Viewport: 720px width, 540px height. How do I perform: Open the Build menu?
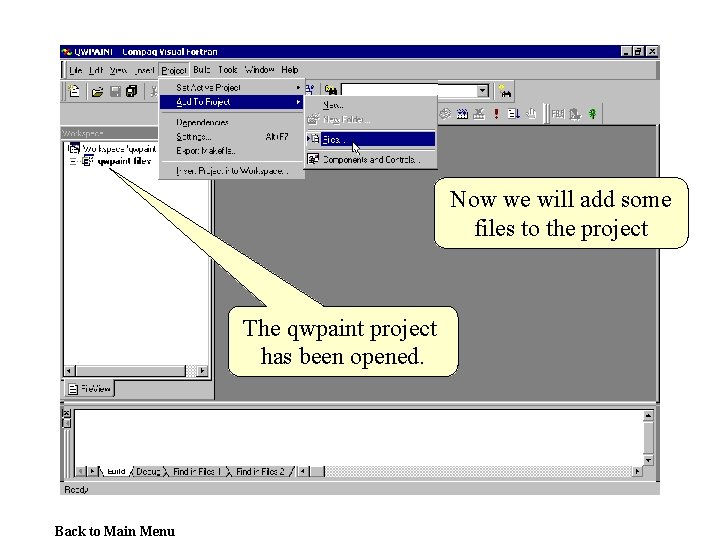[202, 70]
